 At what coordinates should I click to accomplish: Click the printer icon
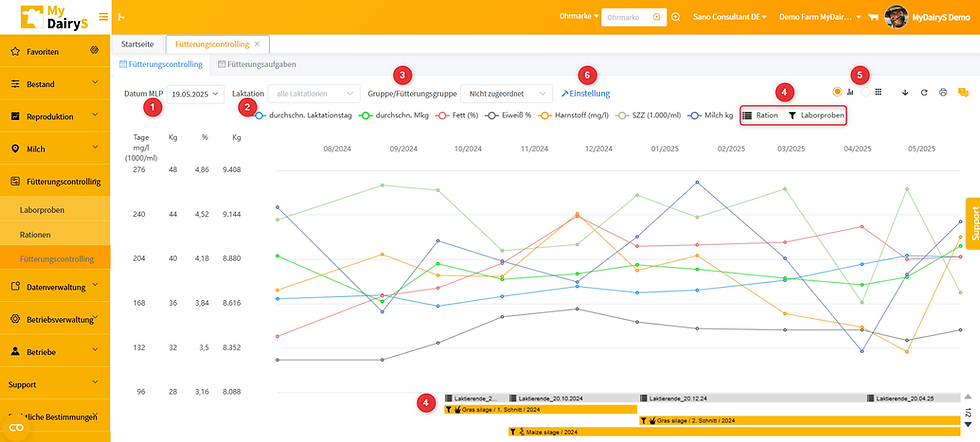click(x=943, y=93)
